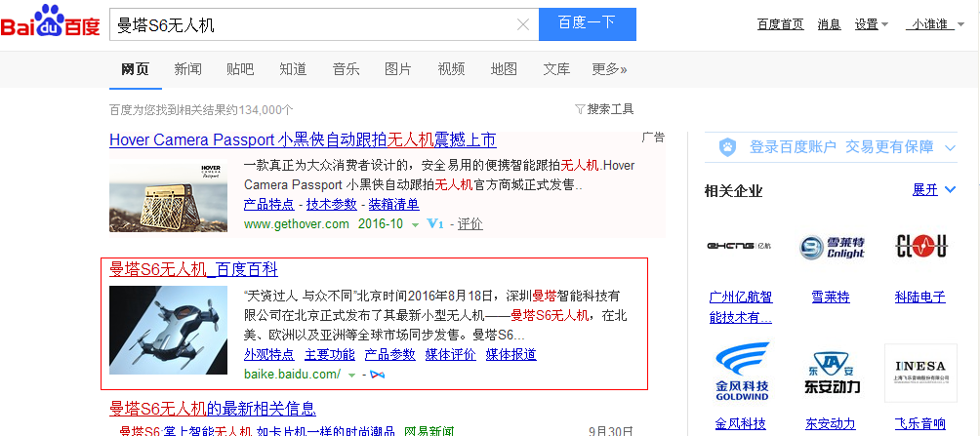Click the V1 verification icon
The image size is (980, 436).
[435, 223]
